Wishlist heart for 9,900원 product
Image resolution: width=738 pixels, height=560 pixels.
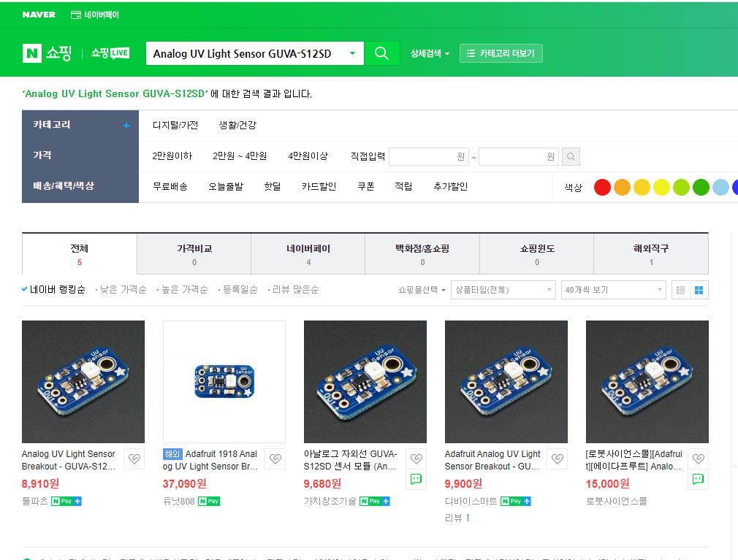(558, 459)
